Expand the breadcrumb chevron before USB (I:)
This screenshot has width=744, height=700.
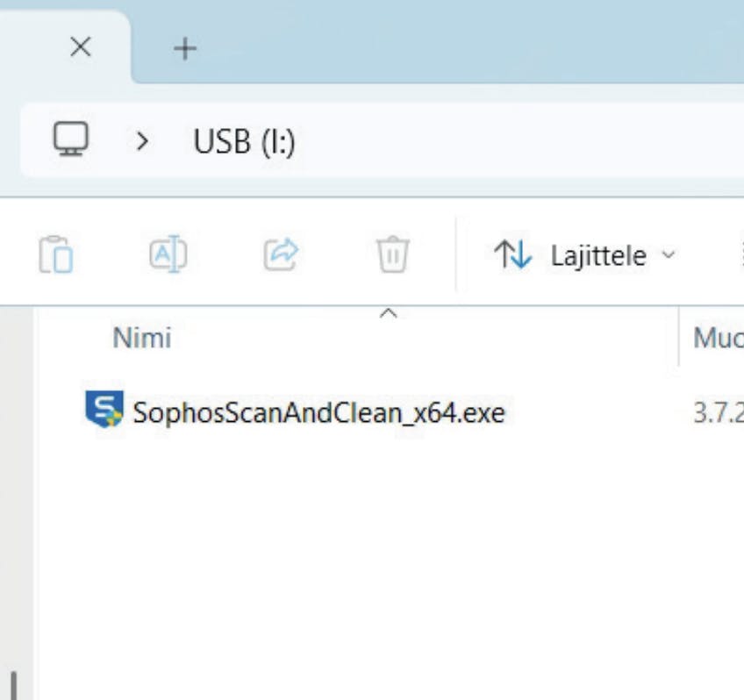(142, 141)
